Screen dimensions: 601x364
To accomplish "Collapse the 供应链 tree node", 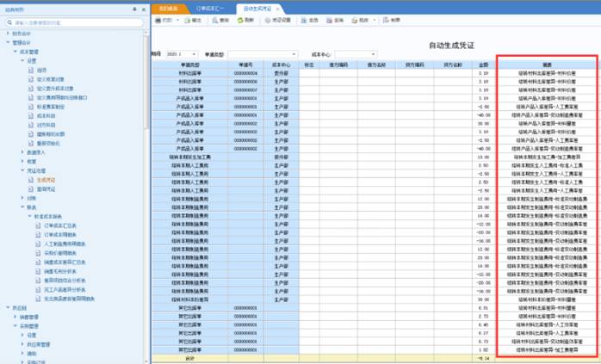I will 7,308.
